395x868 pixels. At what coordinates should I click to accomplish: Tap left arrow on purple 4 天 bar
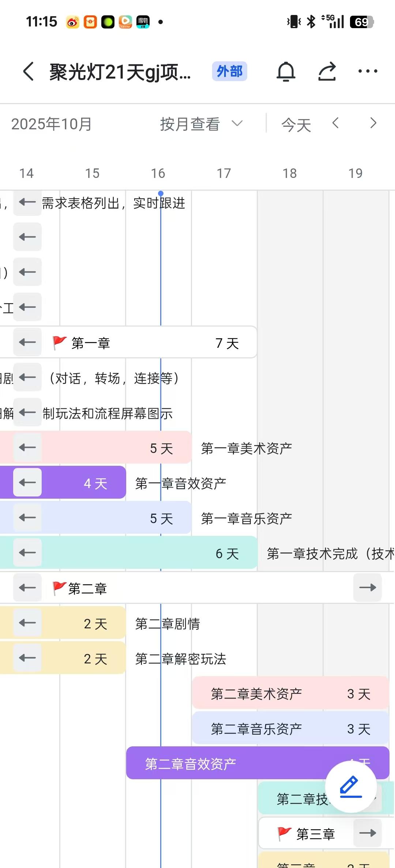pyautogui.click(x=27, y=483)
